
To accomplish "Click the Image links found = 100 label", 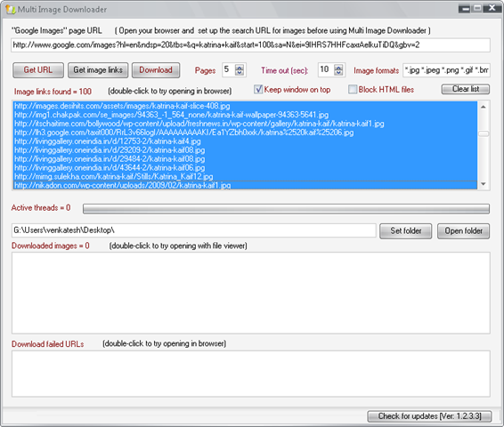I will click(x=53, y=92).
